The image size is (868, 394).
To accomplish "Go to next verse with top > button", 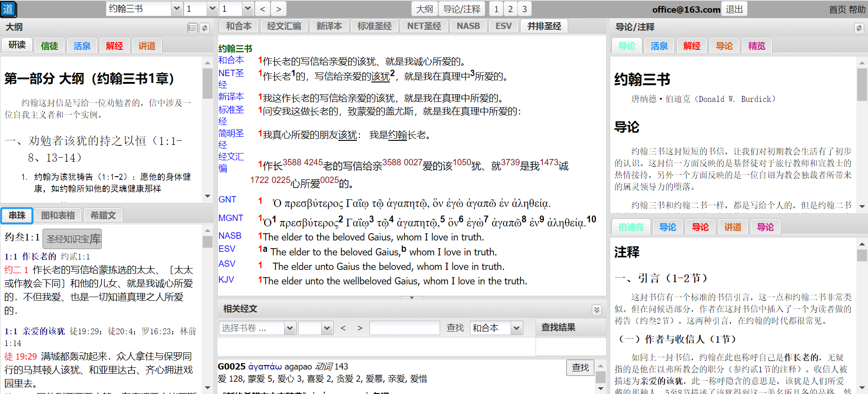I will pyautogui.click(x=279, y=9).
